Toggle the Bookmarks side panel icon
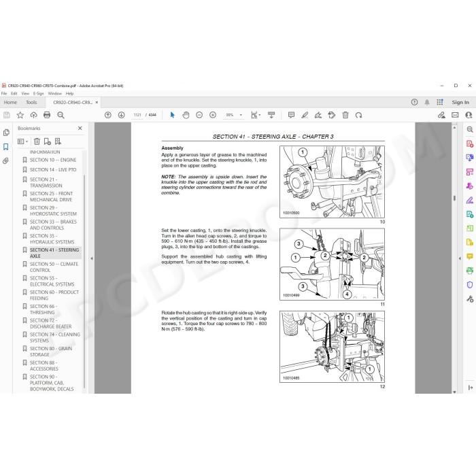Image resolution: width=476 pixels, height=476 pixels. [5, 147]
